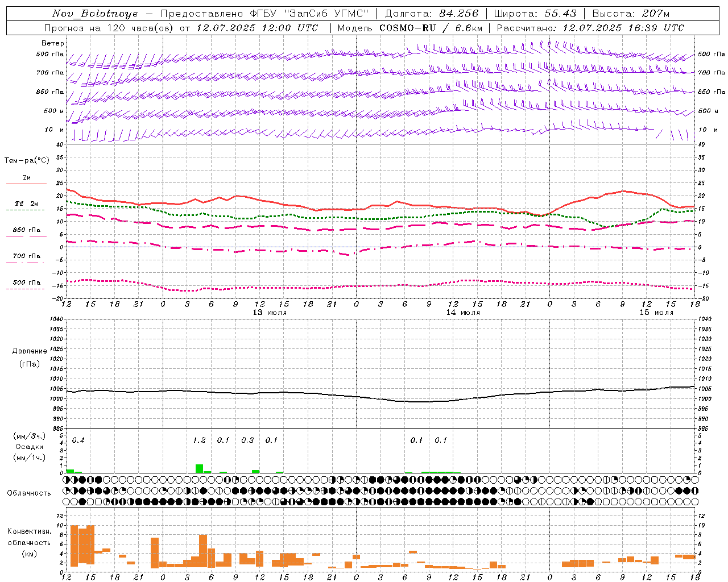This screenshot has height=582, width=728.
Task: Click the (мм/1ч.) precipitation unit label
Action: click(30, 457)
